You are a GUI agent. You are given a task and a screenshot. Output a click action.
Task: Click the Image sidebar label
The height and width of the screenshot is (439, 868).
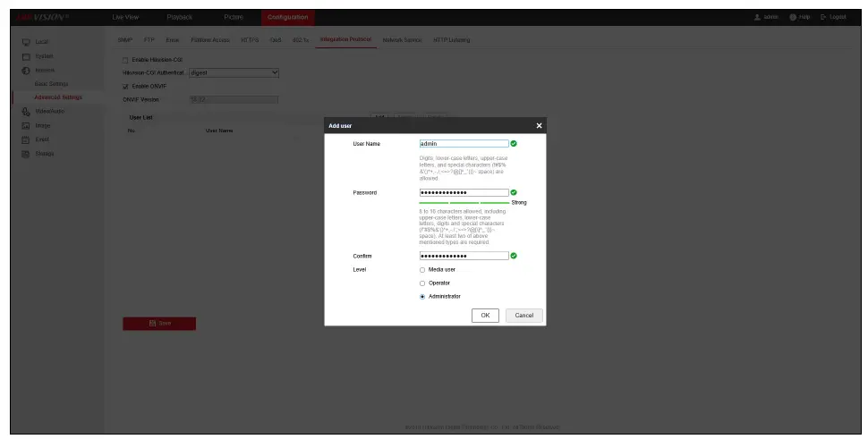pyautogui.click(x=43, y=126)
